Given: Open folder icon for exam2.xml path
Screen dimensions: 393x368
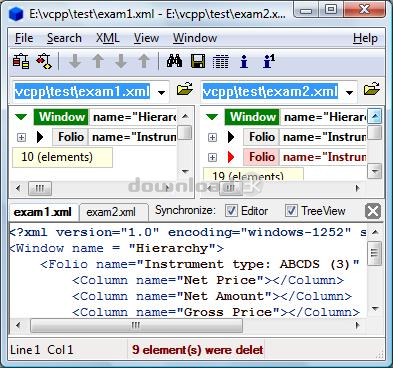Looking at the screenshot, I should point(372,89).
